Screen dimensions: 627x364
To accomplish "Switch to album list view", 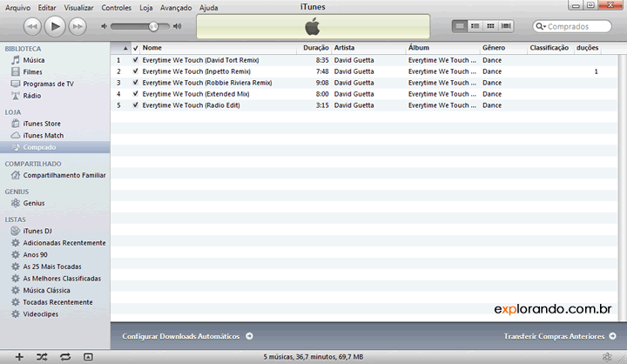I will tap(475, 26).
